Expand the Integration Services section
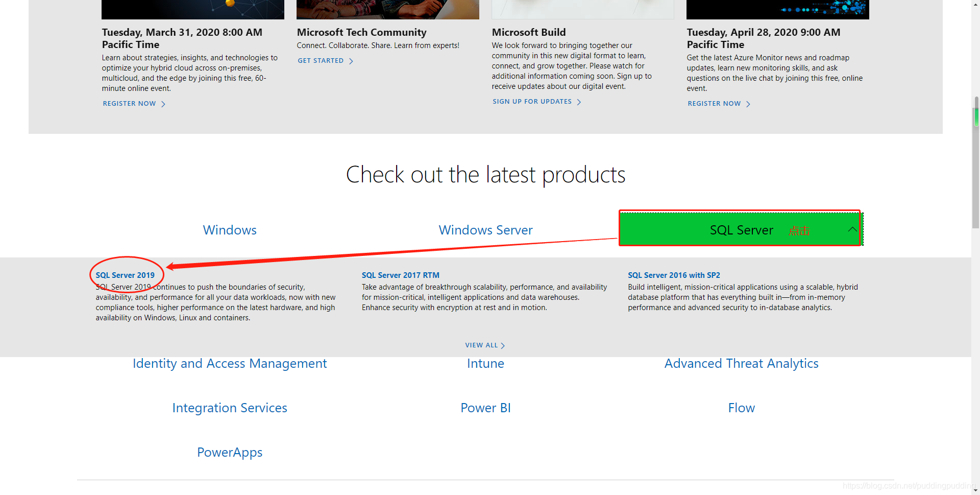The width and height of the screenshot is (980, 495). click(230, 408)
